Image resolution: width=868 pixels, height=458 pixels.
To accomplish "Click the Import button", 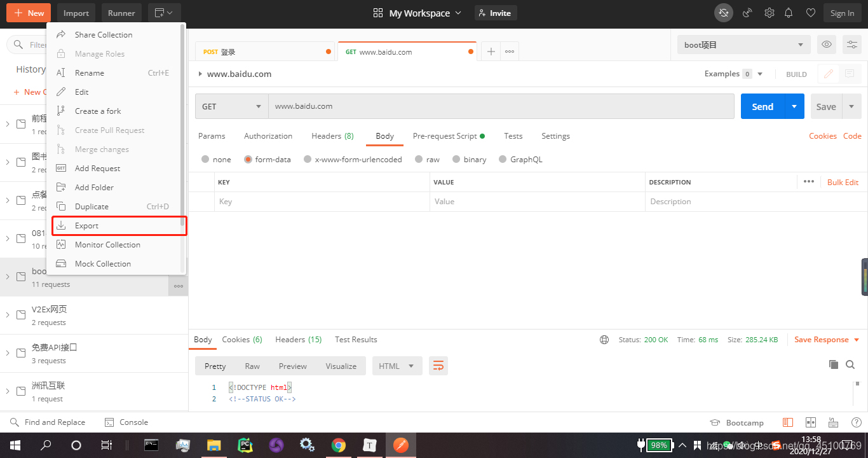I will pyautogui.click(x=76, y=13).
